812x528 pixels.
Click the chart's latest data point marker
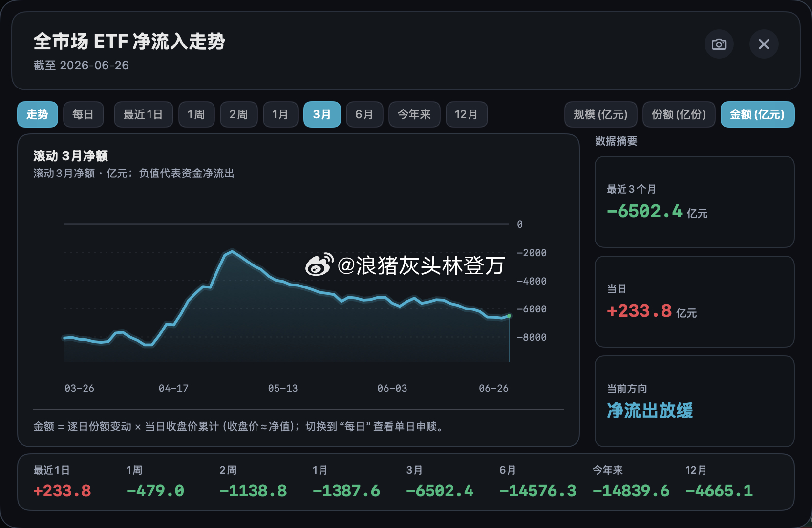click(509, 316)
